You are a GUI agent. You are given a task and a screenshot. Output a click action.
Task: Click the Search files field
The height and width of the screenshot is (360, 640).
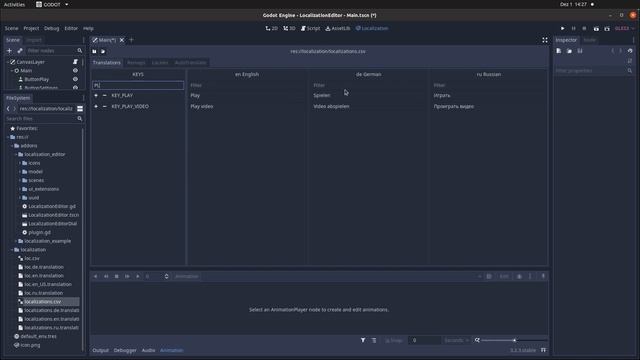point(44,118)
